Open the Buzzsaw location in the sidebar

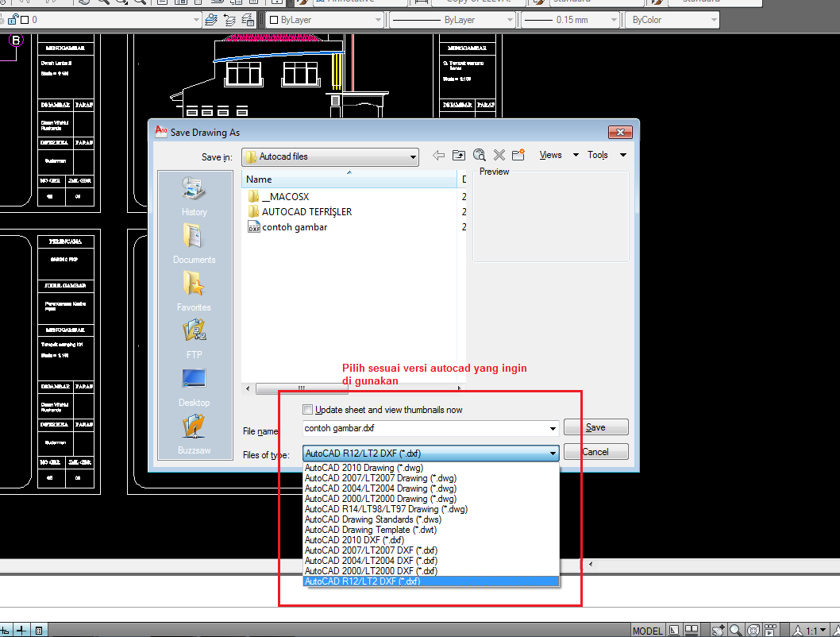(x=194, y=435)
